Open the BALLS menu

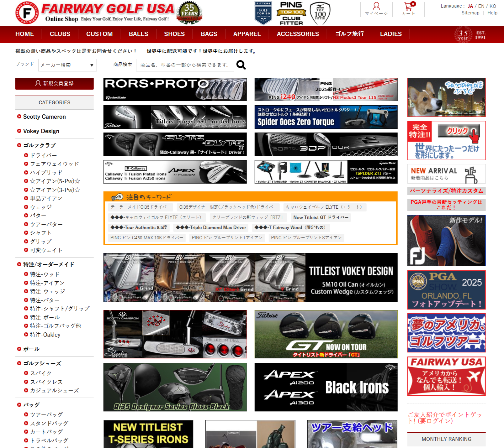pos(138,34)
